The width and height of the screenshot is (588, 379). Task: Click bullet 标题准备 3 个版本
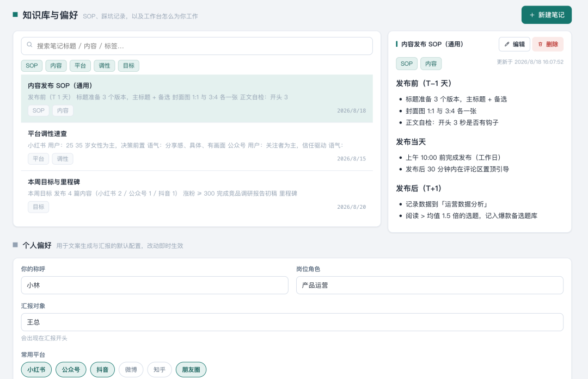pyautogui.click(x=456, y=100)
